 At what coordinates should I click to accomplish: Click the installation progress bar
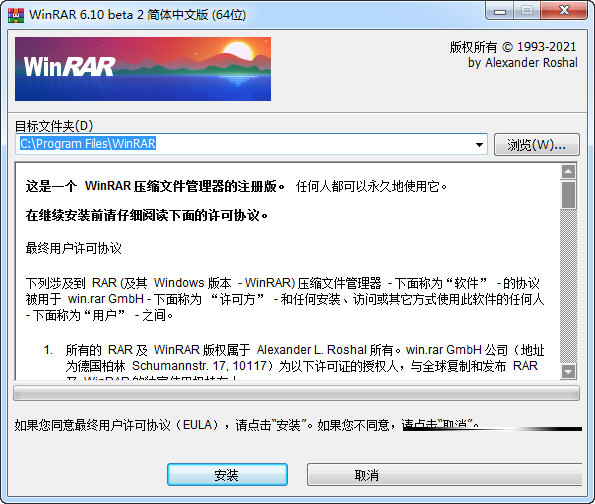(x=296, y=393)
